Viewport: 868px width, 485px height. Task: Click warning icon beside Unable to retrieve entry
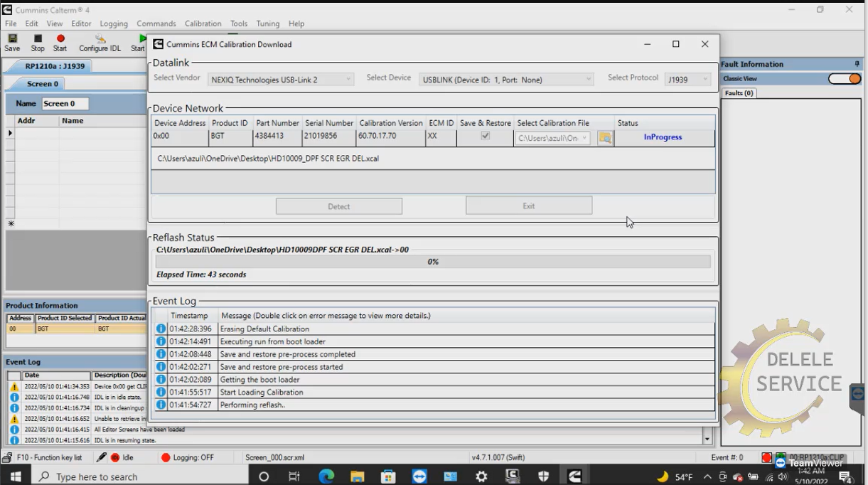[14, 419]
